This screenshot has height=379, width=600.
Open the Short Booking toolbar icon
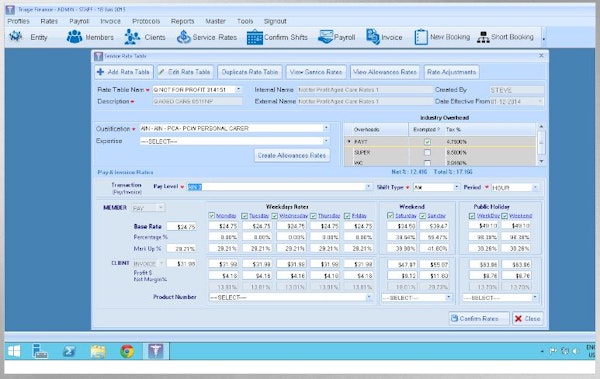click(x=483, y=37)
